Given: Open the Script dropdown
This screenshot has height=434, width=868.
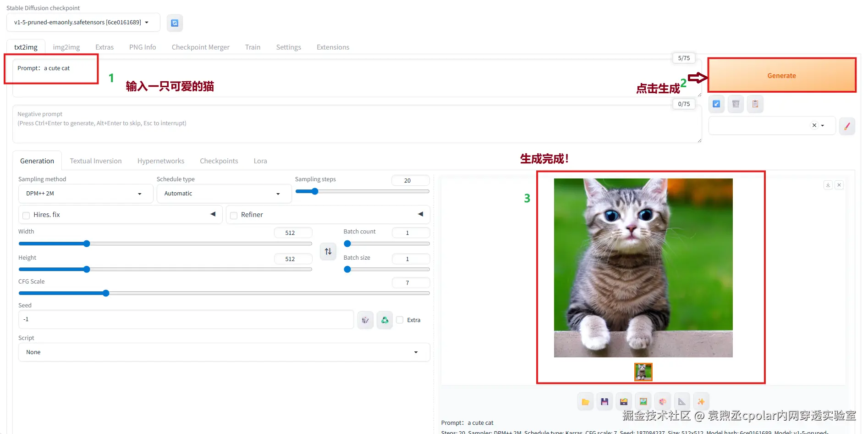Looking at the screenshot, I should coord(224,352).
